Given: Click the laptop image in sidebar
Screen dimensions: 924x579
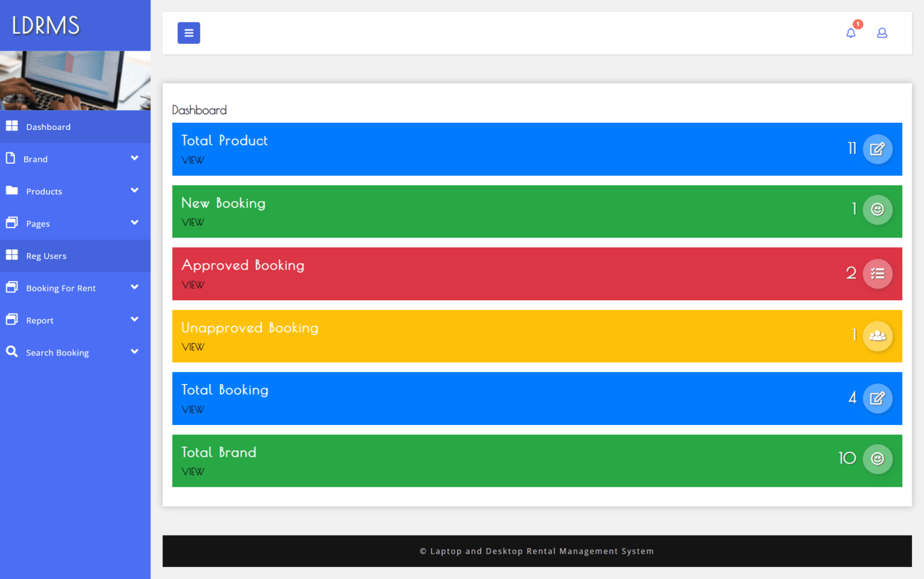Looking at the screenshot, I should [x=75, y=81].
